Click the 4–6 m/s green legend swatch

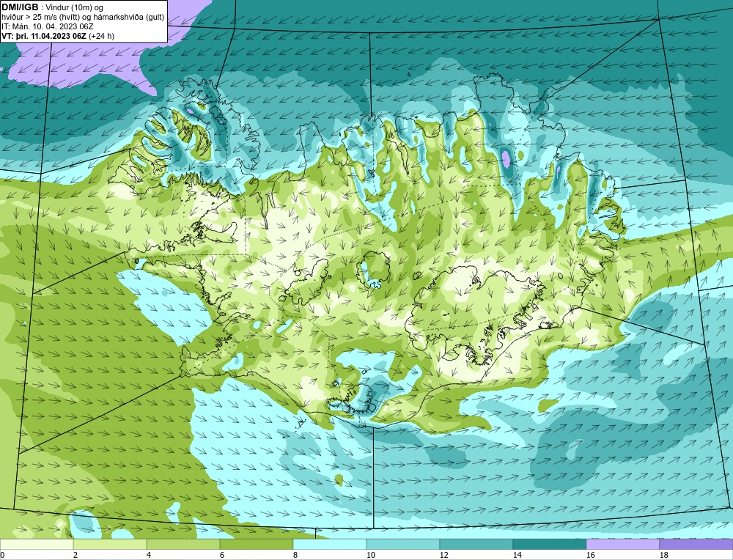183,544
